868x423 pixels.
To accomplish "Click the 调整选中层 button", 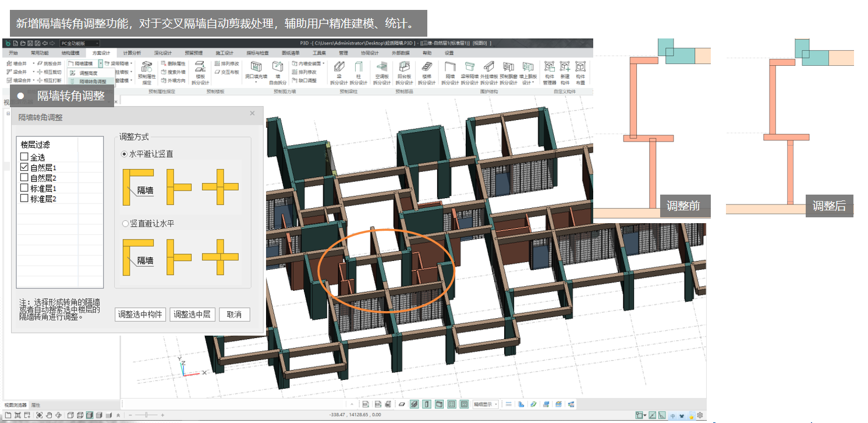I will [x=192, y=315].
